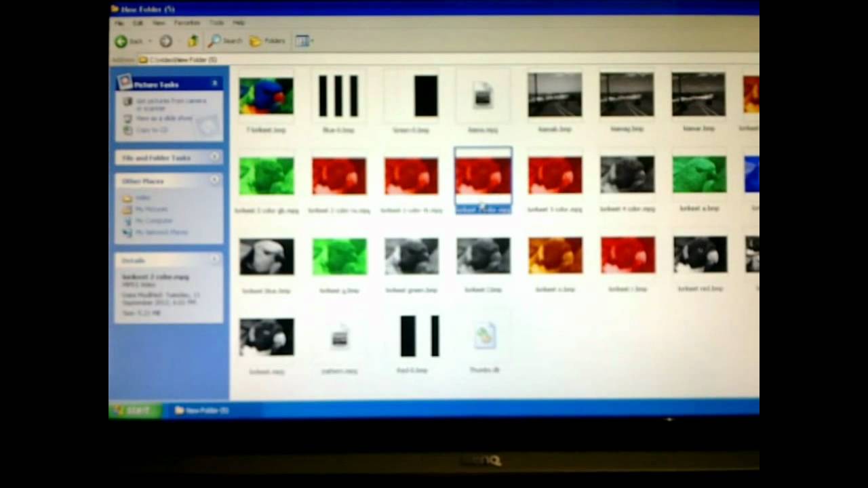The image size is (868, 488).
Task: Select the Blue-6.bmp three black bars thumbnail
Action: 338,96
